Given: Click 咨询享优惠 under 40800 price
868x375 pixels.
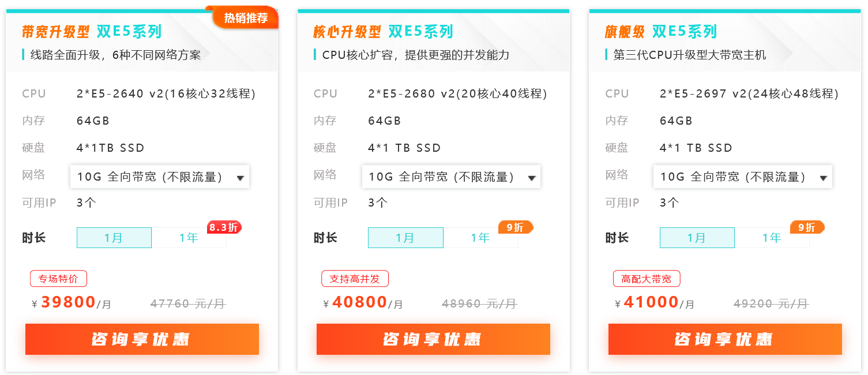Looking at the screenshot, I should (433, 339).
